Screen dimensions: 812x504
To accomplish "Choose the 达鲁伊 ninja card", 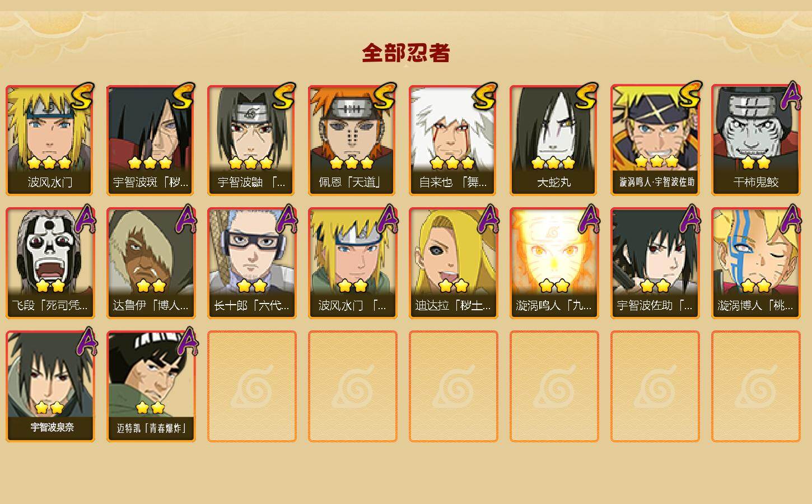I will coord(151,263).
